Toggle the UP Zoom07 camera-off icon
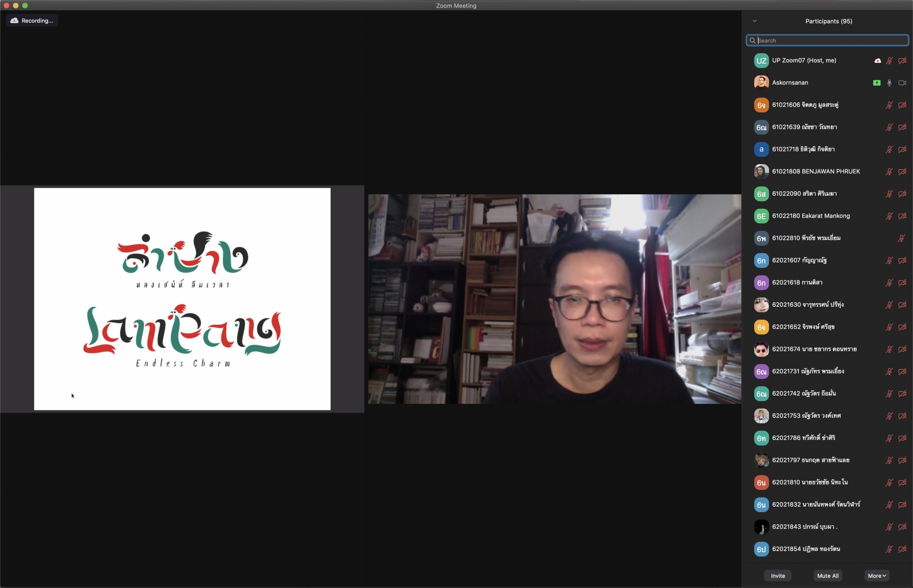Viewport: 913px width, 588px height. click(902, 61)
